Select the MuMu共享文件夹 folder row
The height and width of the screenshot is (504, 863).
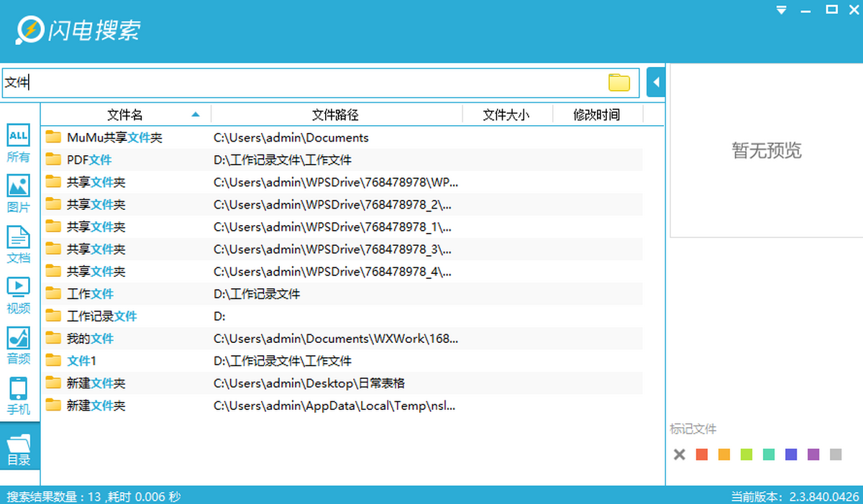click(114, 137)
